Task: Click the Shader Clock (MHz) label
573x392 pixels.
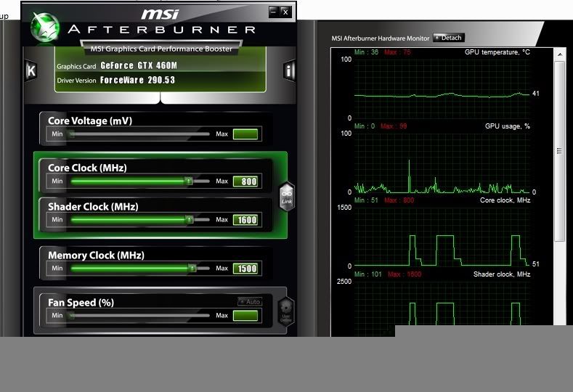Action: (x=93, y=207)
